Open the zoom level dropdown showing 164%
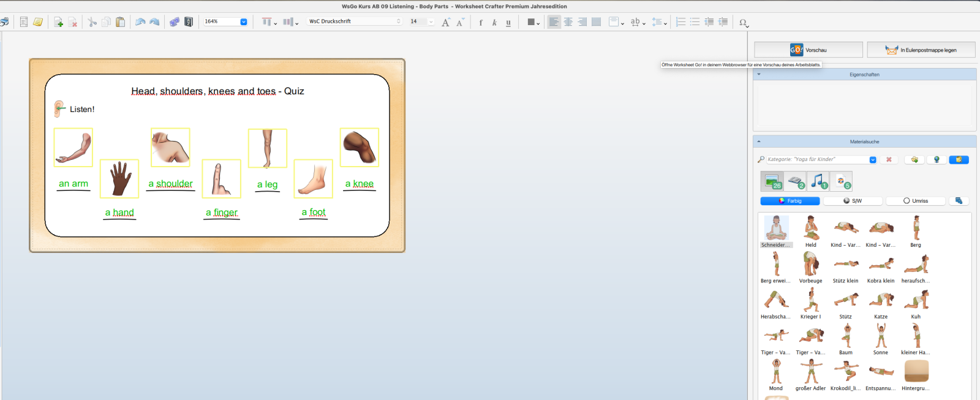 (243, 21)
